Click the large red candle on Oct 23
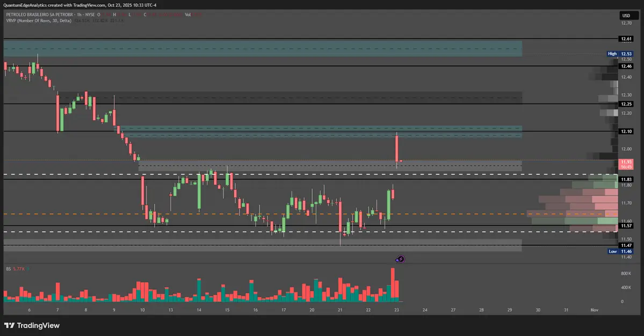Viewport: 644px width, 336px height. tap(397, 149)
